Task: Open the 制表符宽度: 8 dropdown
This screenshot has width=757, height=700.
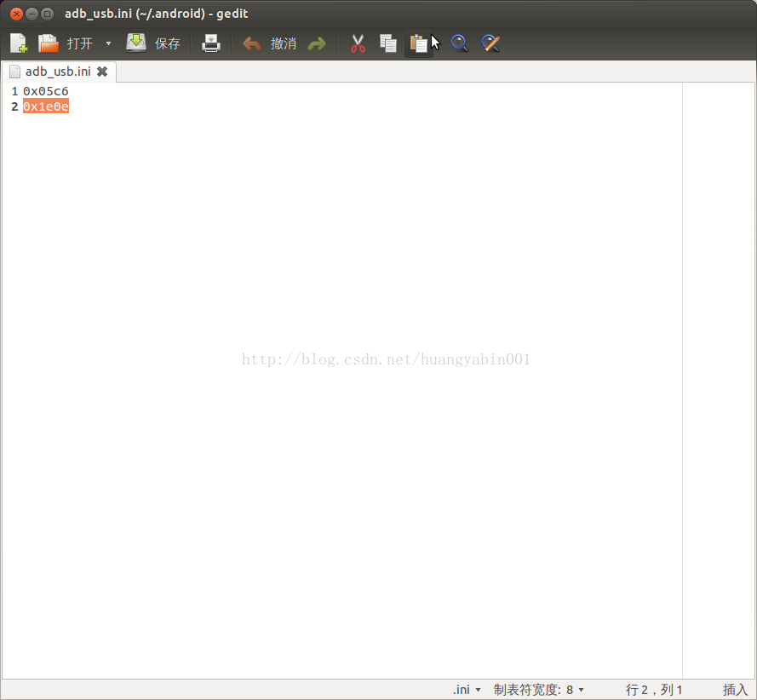Action: (539, 690)
